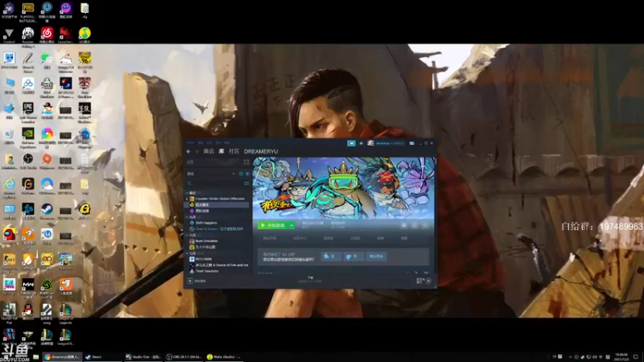Go forward with Steam's forward arrow
Screen dimensions: 644x362
[x=197, y=151]
